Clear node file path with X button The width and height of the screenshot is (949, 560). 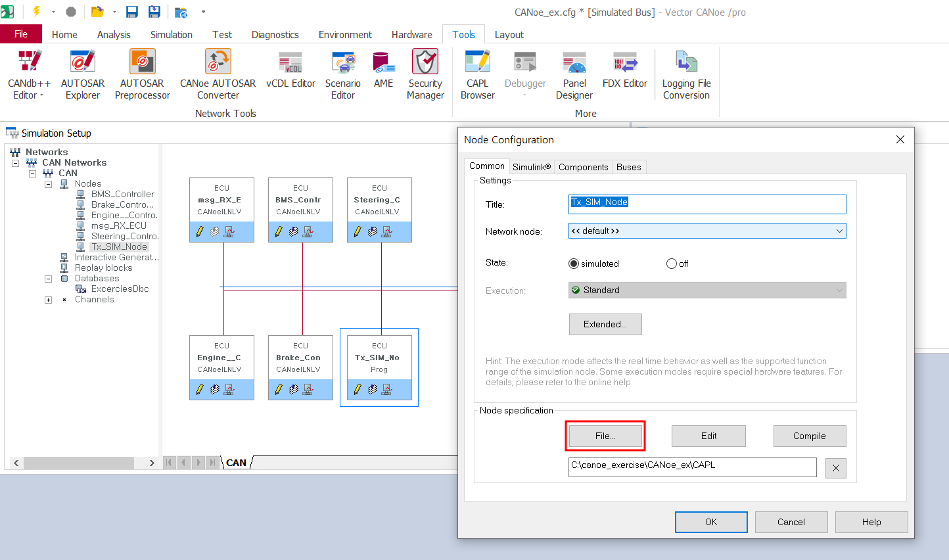point(836,468)
